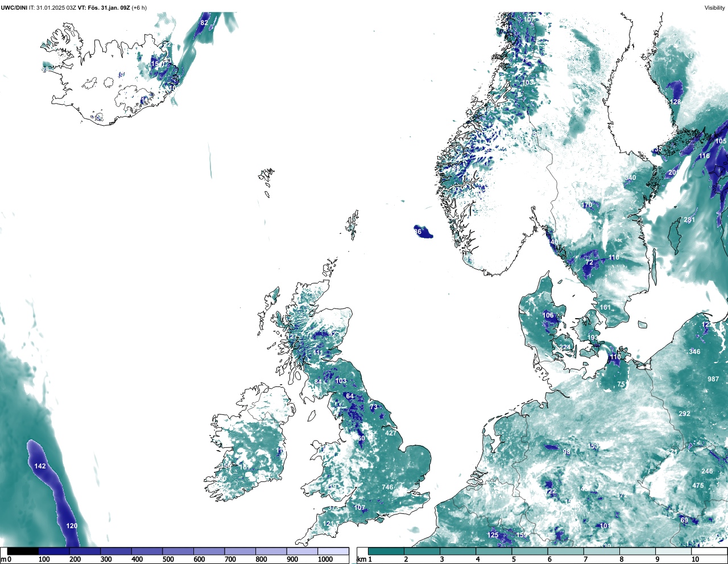This screenshot has width=728, height=564.
Task: Select the '(+6 h)' forecast offset text
Action: pos(139,7)
